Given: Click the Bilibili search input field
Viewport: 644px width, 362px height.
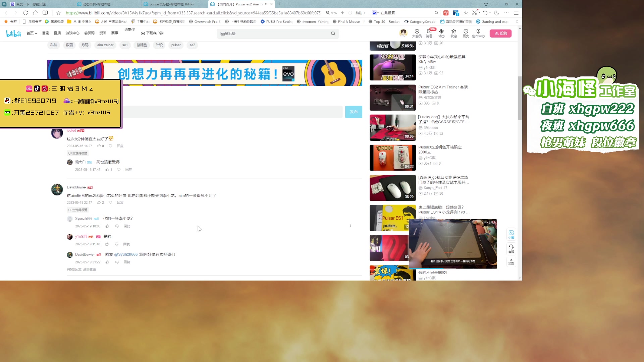Looking at the screenshot, I should 273,34.
